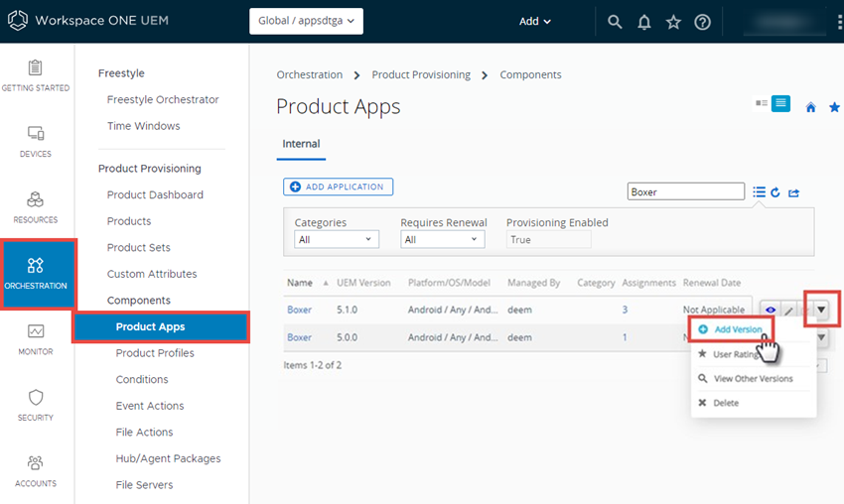Switch to the summary view icon
Image resolution: width=844 pixels, height=504 pixels.
[x=762, y=103]
